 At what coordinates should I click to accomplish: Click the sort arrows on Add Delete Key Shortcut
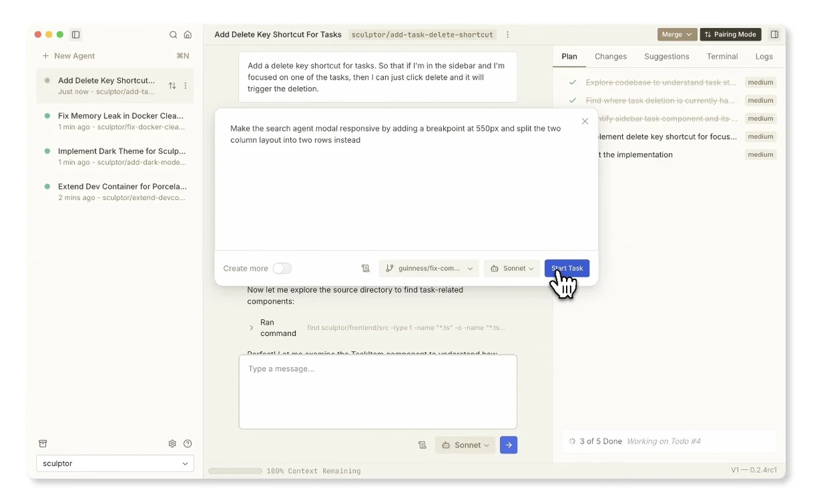171,85
